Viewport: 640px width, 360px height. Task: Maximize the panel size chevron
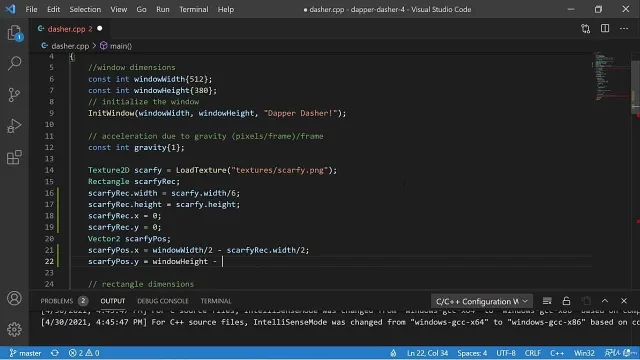click(x=605, y=301)
